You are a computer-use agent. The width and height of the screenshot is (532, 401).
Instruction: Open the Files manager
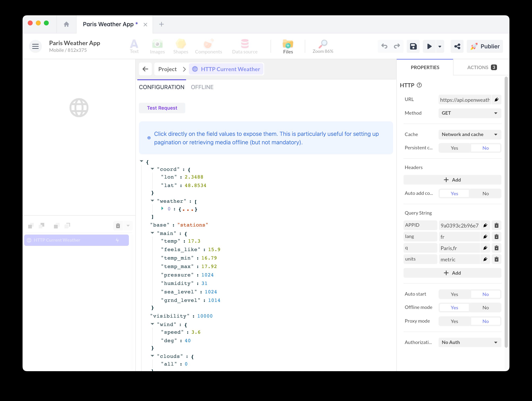coord(288,46)
